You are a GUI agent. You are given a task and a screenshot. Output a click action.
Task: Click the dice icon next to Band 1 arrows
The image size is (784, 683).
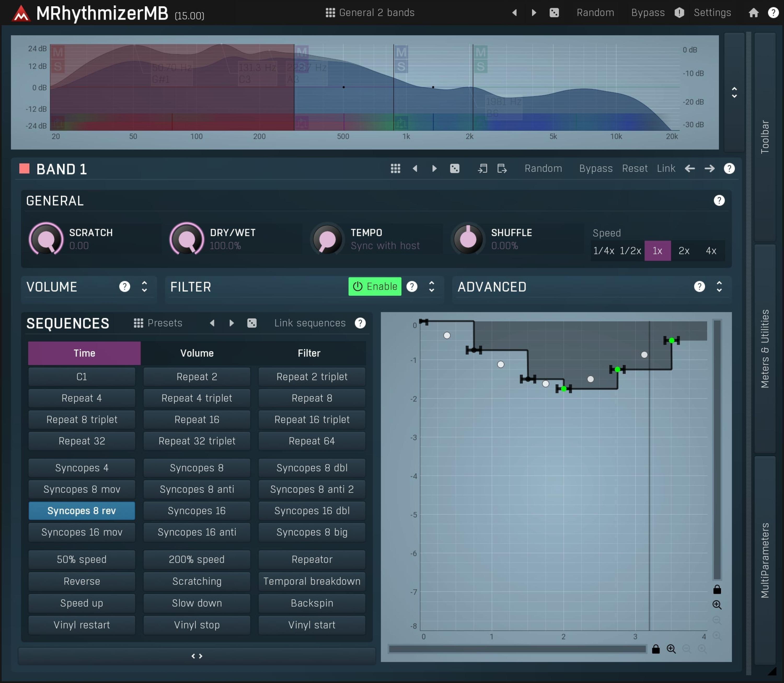pyautogui.click(x=455, y=168)
